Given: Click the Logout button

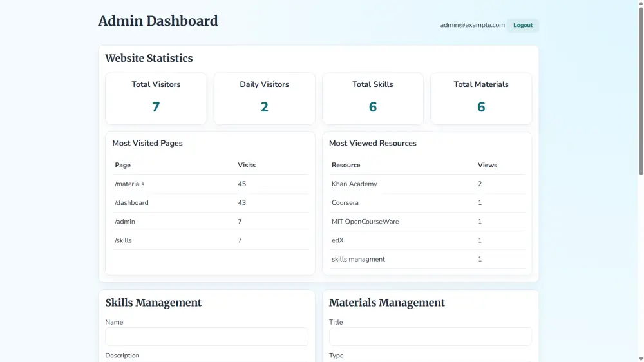Looking at the screenshot, I should [x=523, y=26].
